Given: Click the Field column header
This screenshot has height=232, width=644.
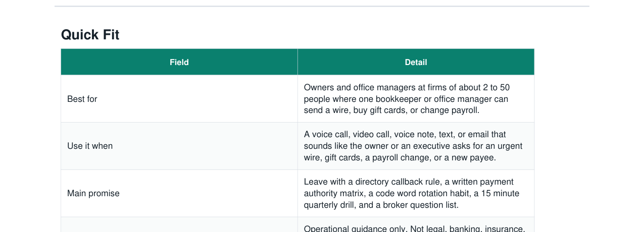Looking at the screenshot, I should [179, 62].
